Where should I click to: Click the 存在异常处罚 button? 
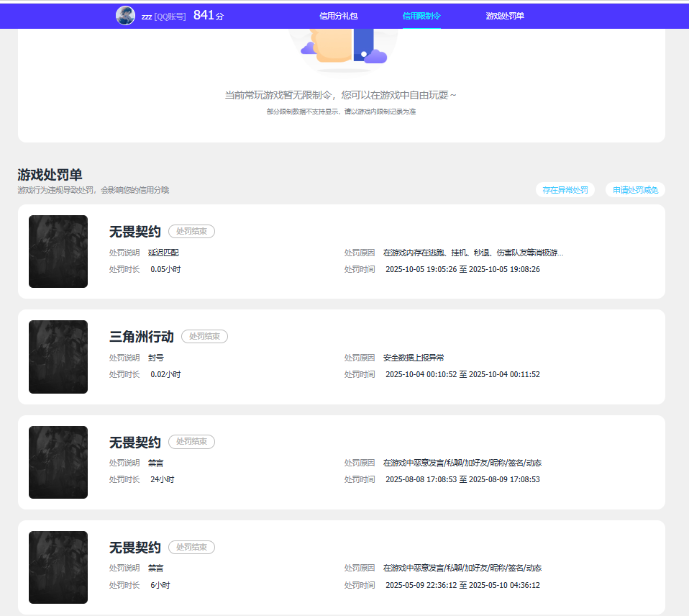[565, 190]
